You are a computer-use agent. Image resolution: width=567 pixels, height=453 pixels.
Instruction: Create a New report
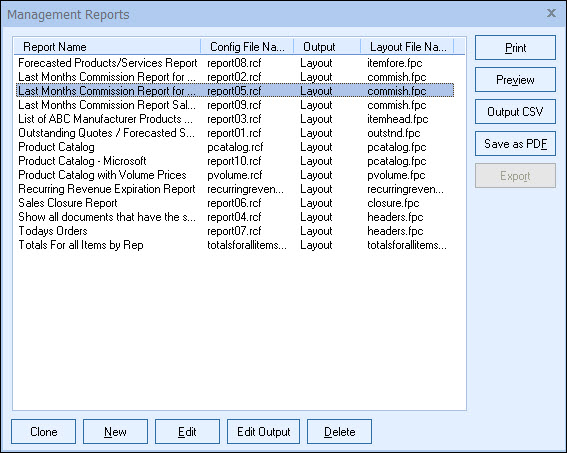pos(115,432)
